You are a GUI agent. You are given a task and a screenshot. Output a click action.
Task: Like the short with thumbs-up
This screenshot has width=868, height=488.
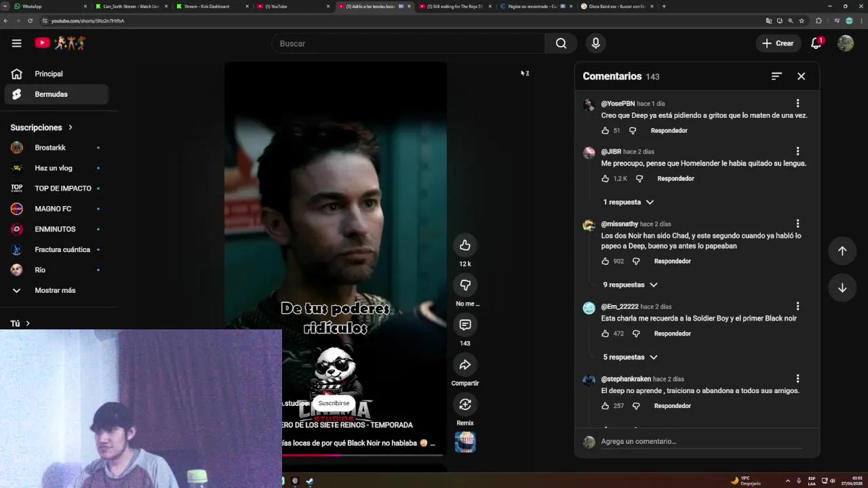point(465,245)
